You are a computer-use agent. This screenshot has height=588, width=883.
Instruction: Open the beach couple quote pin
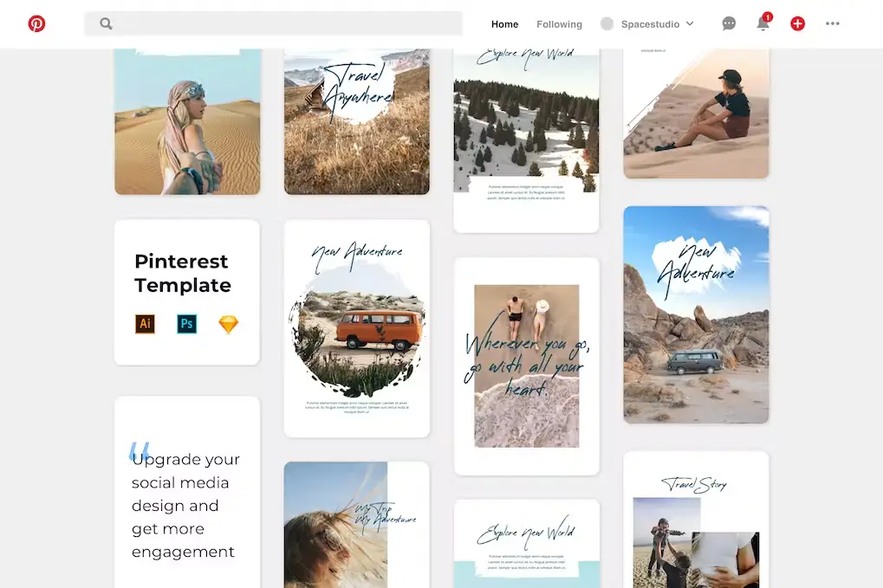coord(526,365)
